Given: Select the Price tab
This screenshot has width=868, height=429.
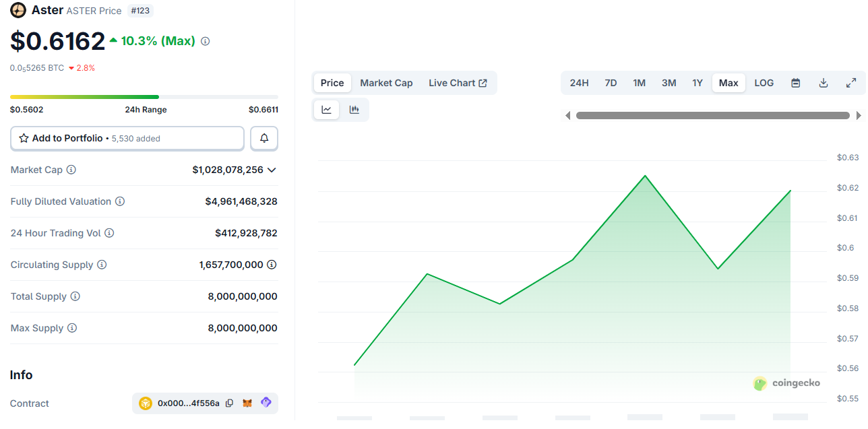Looking at the screenshot, I should coord(332,83).
